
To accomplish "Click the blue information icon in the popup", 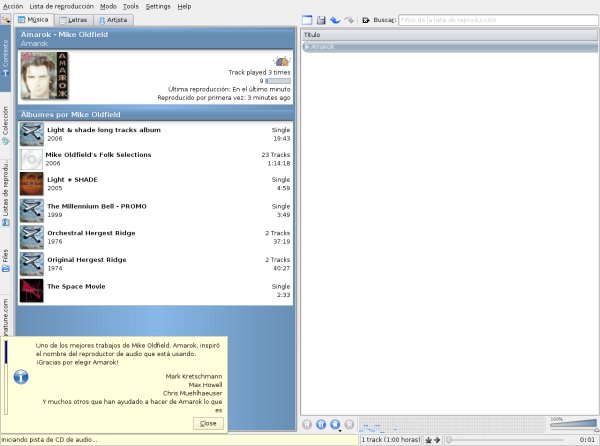I will (x=21, y=377).
